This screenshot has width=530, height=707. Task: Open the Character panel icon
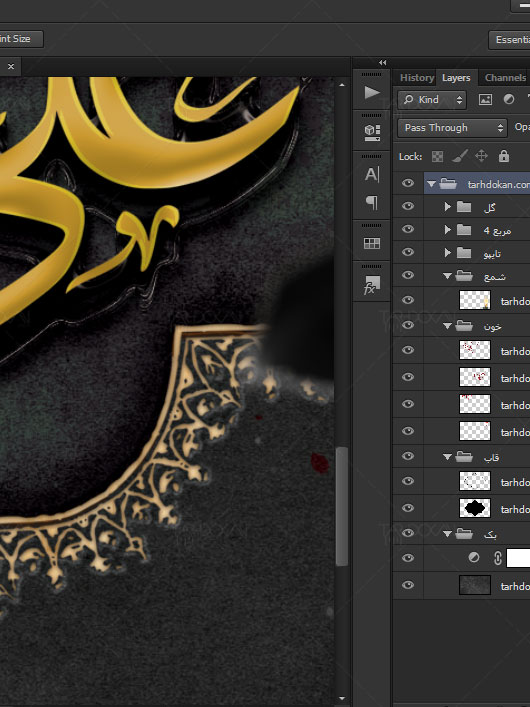(x=372, y=174)
